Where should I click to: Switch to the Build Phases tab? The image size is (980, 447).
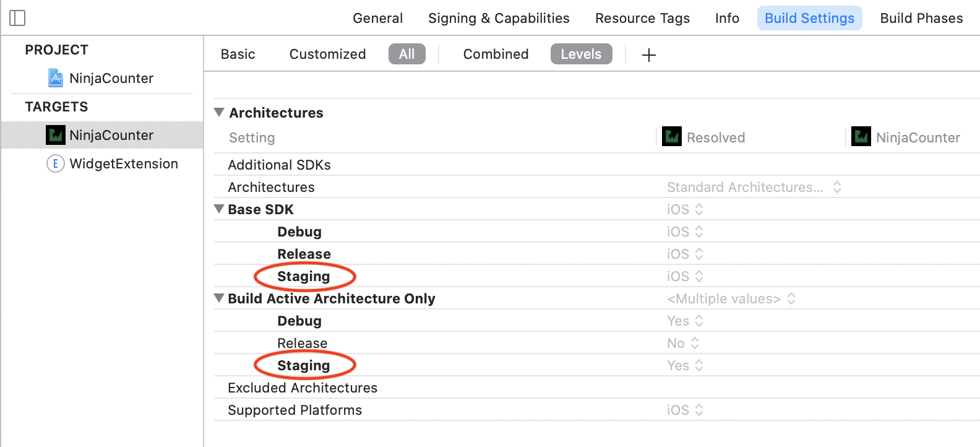(x=921, y=18)
